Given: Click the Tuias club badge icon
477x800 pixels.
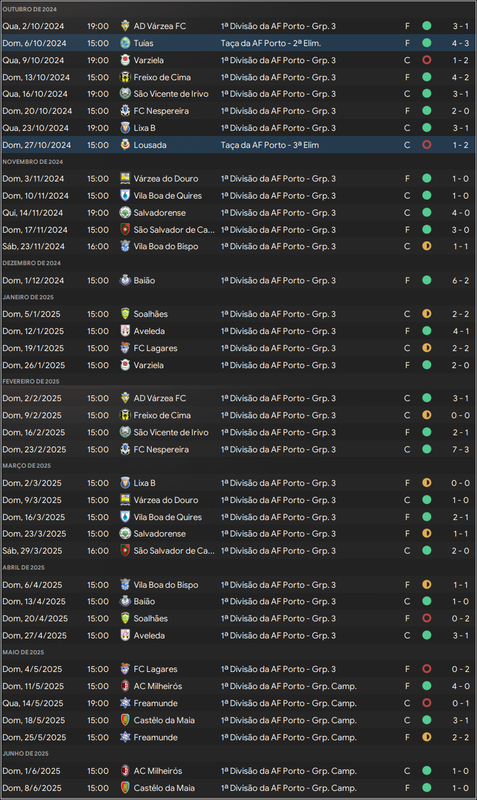Looking at the screenshot, I should [x=125, y=43].
